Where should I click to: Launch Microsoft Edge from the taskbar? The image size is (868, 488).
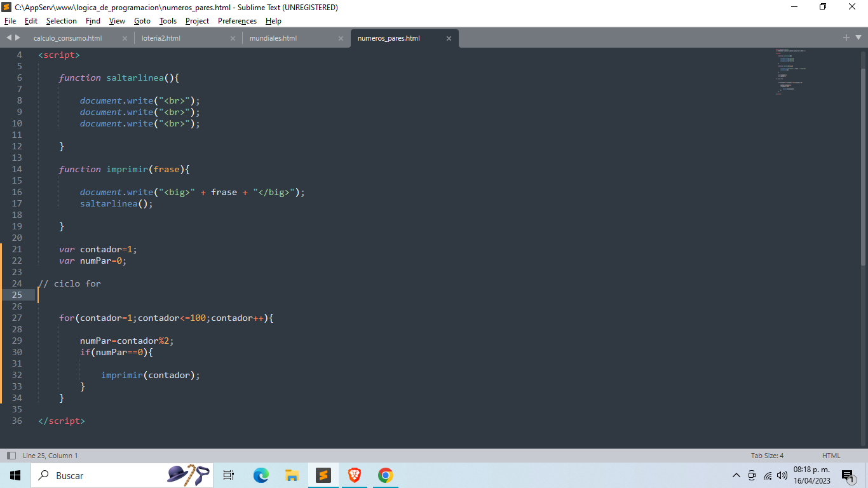pos(261,475)
